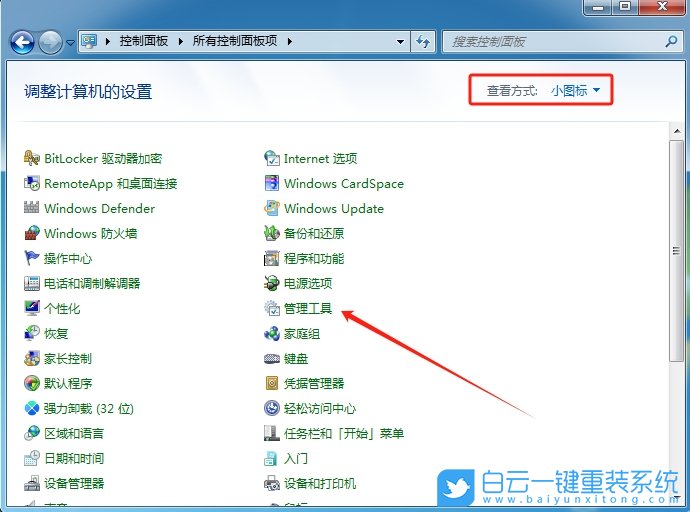Click the 日期和时间 icon
This screenshot has height=512, width=690.
[x=32, y=458]
